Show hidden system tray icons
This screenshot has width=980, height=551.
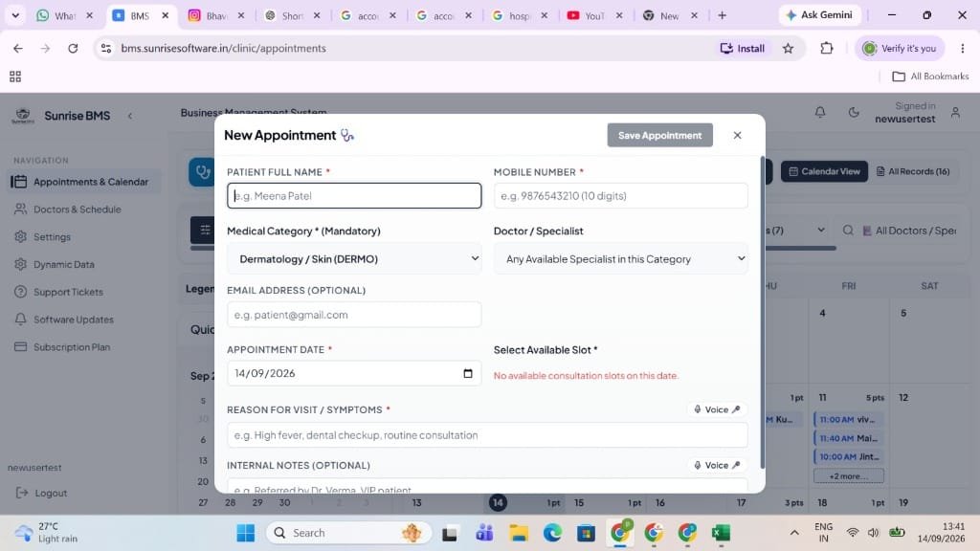[x=794, y=533]
